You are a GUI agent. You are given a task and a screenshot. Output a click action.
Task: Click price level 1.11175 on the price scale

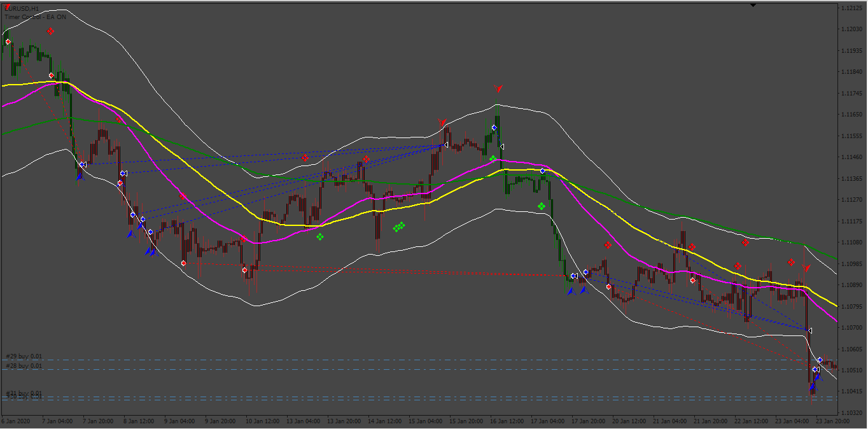pyautogui.click(x=851, y=222)
